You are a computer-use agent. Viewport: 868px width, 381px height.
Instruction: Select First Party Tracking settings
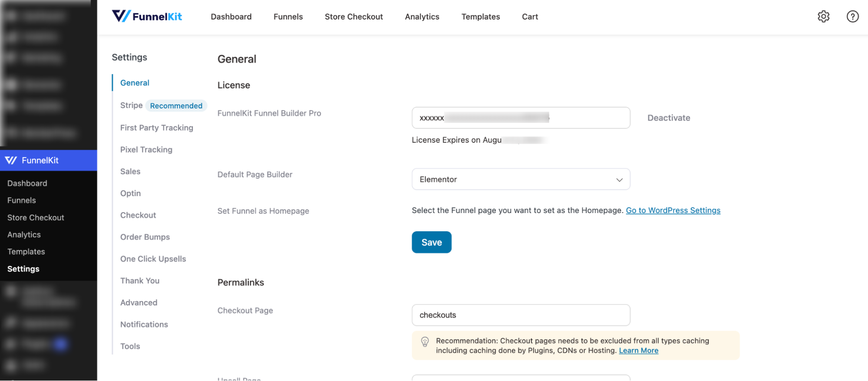pos(156,128)
